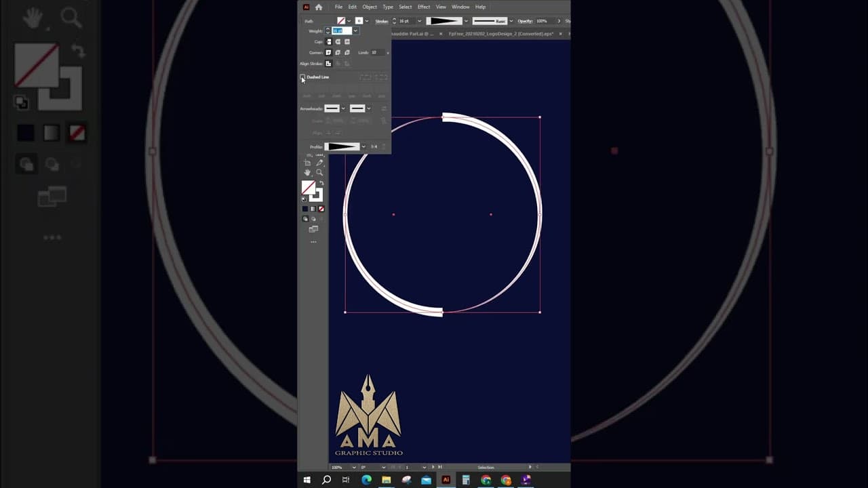Open the Type menu
868x488 pixels.
point(388,7)
